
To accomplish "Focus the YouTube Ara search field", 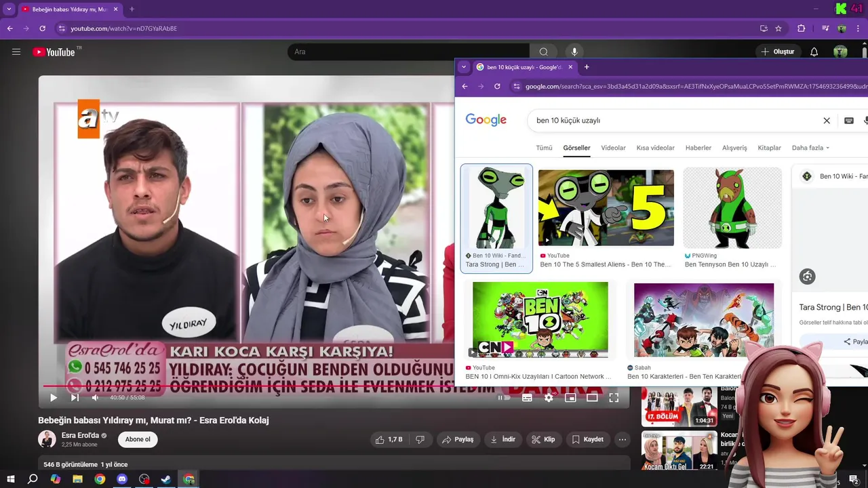I will point(409,52).
